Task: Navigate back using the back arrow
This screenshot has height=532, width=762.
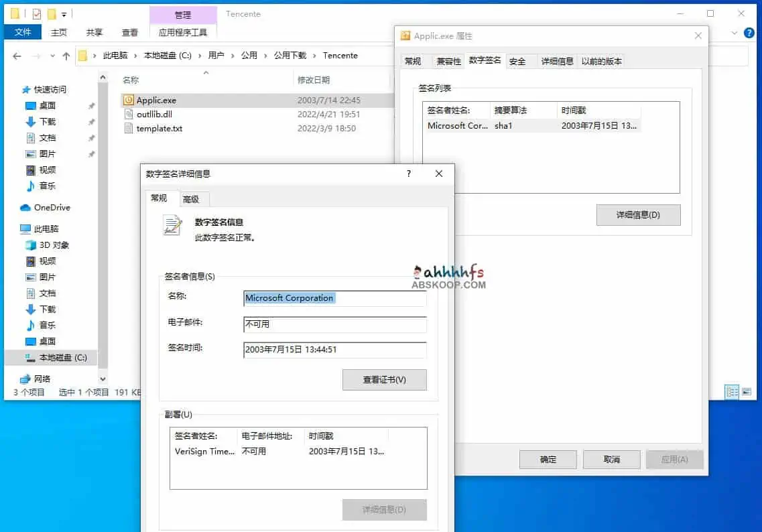Action: click(x=17, y=56)
